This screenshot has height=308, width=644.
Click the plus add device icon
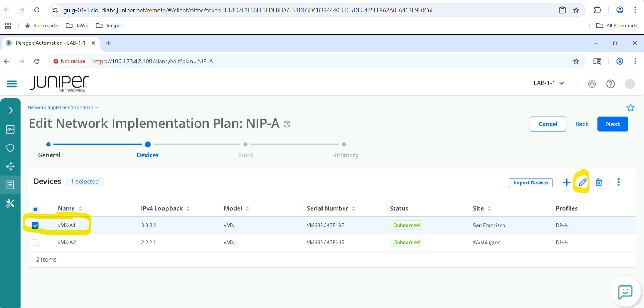point(566,182)
